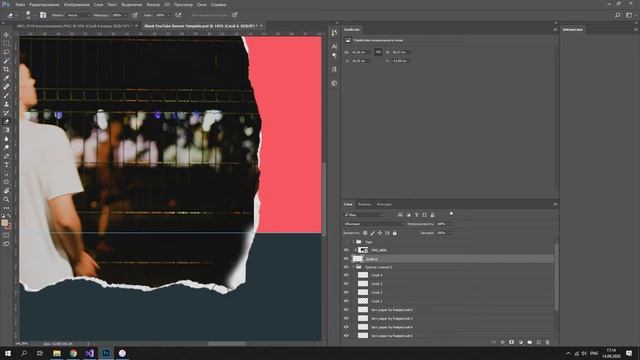Show the hidden top group layer
640x360 pixels.
(346, 242)
